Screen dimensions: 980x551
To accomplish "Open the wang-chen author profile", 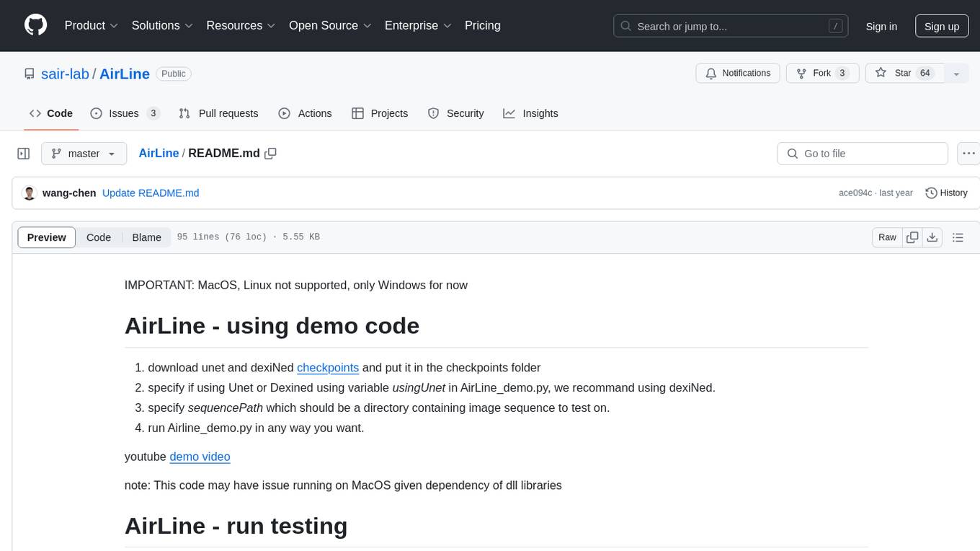I will pyautogui.click(x=69, y=193).
